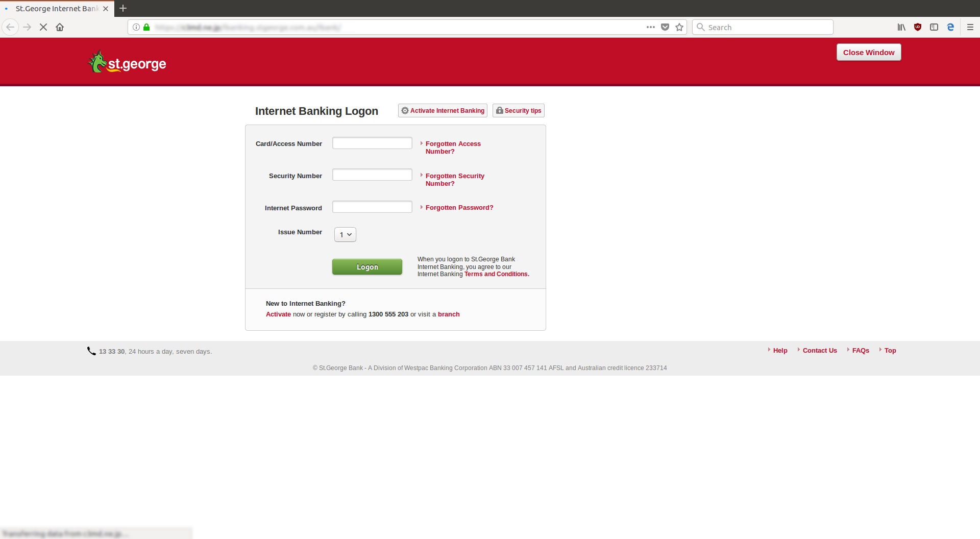The height and width of the screenshot is (539, 980).
Task: Open the Terms and Conditions link
Action: coord(497,274)
